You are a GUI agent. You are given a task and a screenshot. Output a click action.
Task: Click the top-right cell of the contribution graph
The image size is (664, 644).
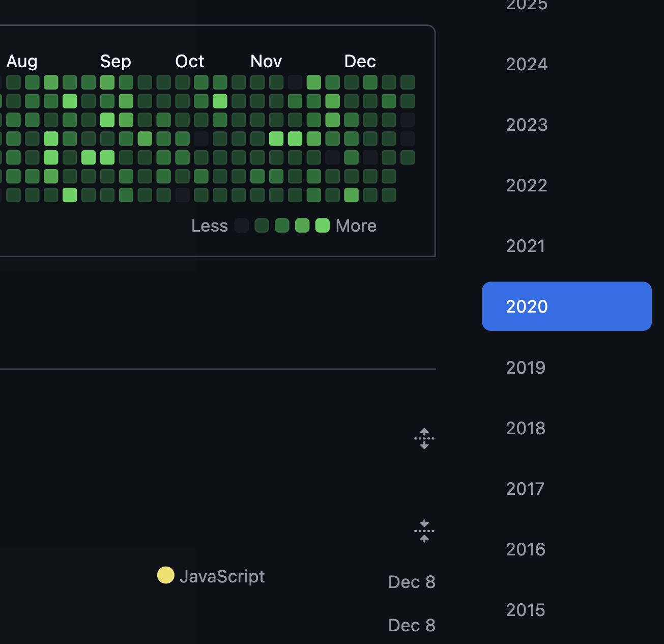[408, 82]
